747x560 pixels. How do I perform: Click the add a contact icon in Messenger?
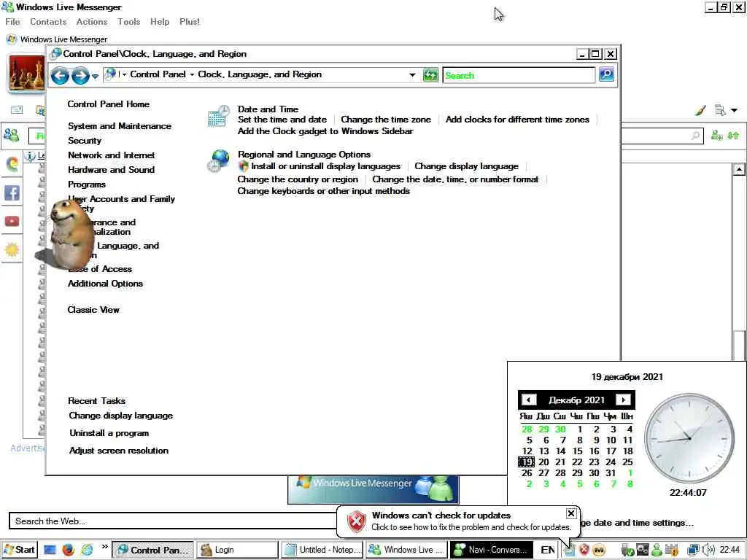point(716,136)
